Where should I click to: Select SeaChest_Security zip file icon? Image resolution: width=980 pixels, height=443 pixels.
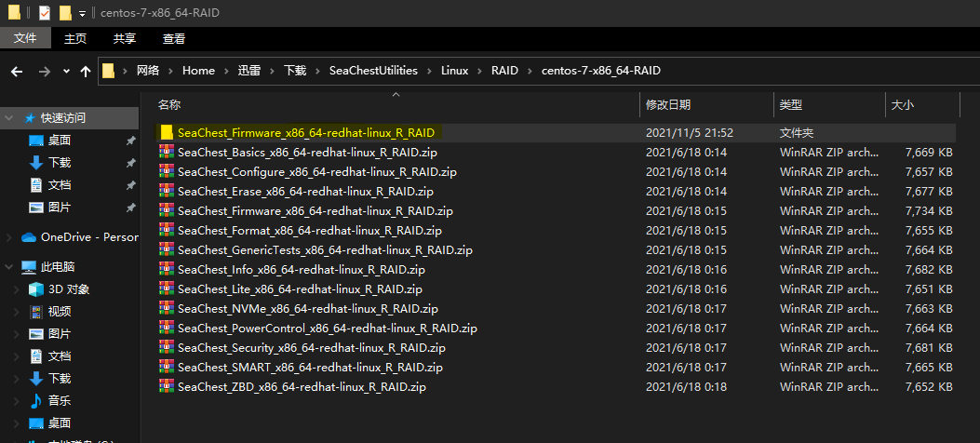coord(167,347)
